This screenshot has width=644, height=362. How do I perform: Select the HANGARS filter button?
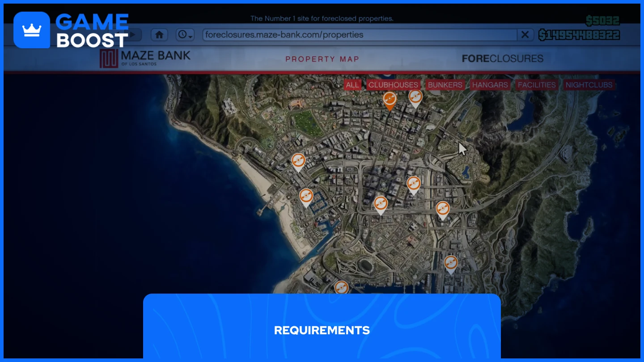tap(490, 84)
